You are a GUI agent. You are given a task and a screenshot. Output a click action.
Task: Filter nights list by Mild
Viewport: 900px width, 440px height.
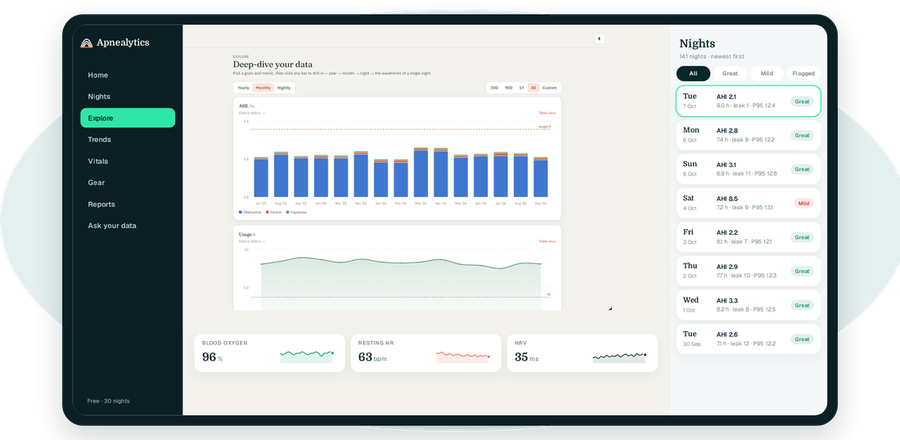pos(767,73)
